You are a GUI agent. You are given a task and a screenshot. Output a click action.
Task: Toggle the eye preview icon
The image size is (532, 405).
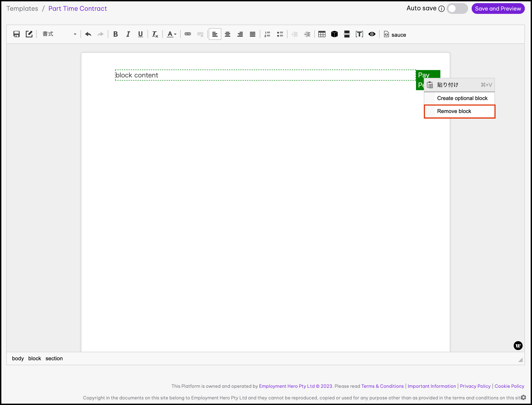[372, 34]
